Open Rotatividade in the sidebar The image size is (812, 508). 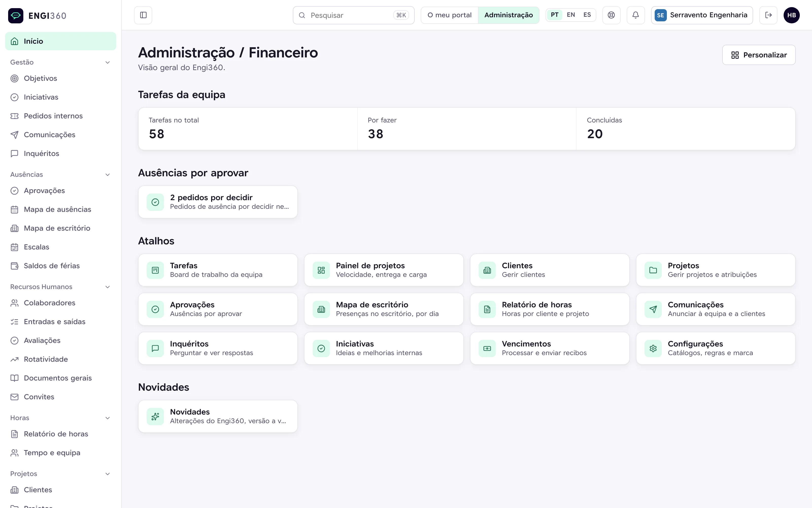[x=60, y=359]
